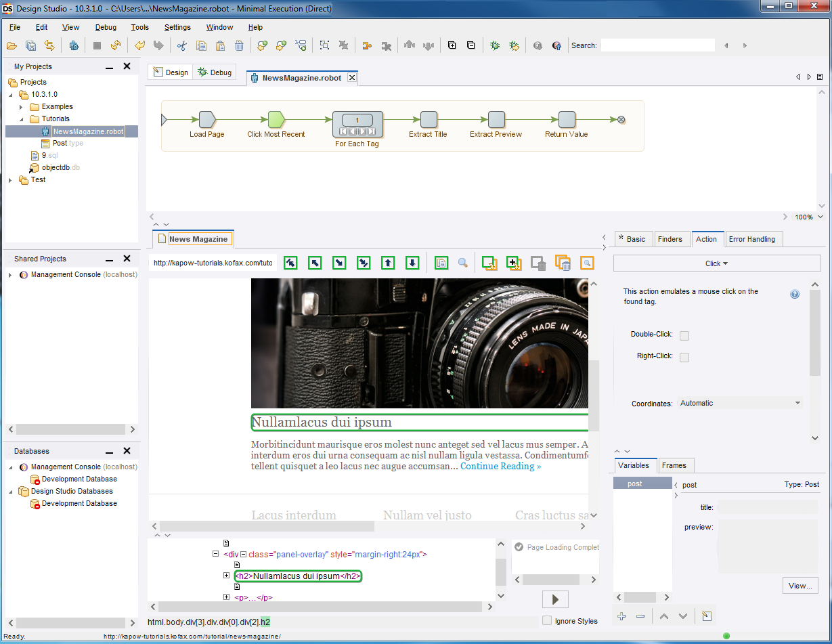832x644 pixels.
Task: Open the Coordinates Automatic dropdown
Action: pos(740,403)
